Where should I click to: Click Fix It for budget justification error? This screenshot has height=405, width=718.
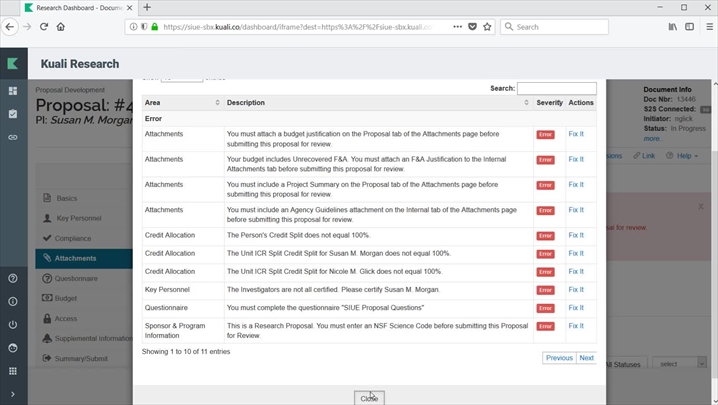pyautogui.click(x=576, y=133)
